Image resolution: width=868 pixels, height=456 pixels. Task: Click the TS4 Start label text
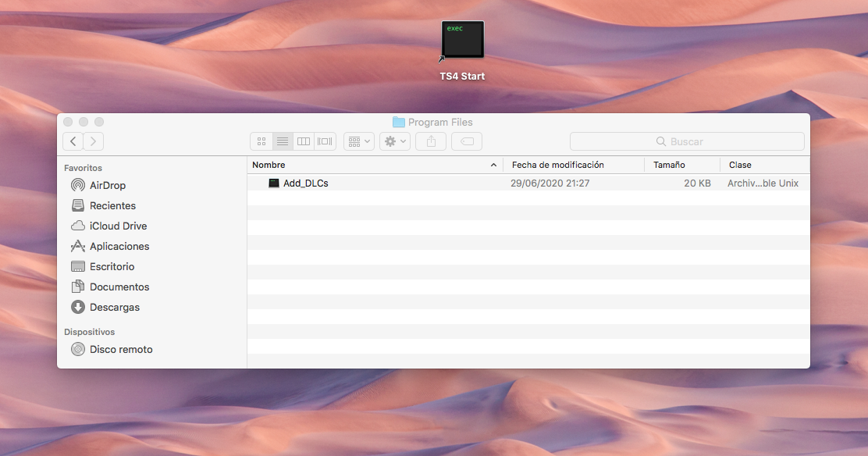click(x=462, y=76)
